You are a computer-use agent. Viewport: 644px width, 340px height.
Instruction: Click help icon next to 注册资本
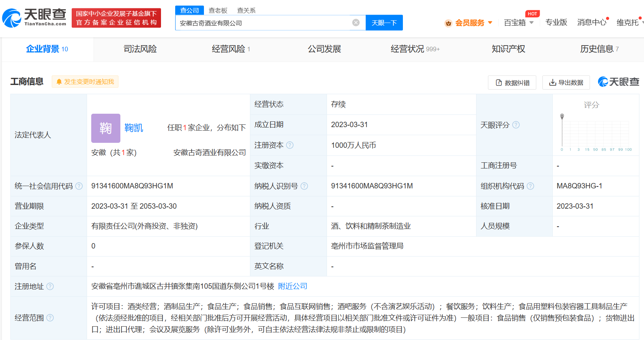pyautogui.click(x=290, y=145)
